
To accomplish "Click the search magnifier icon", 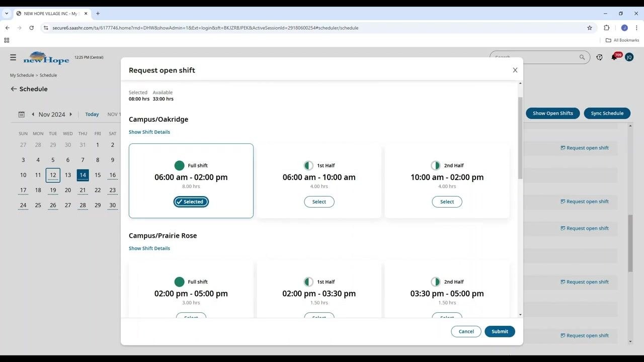I will (582, 57).
